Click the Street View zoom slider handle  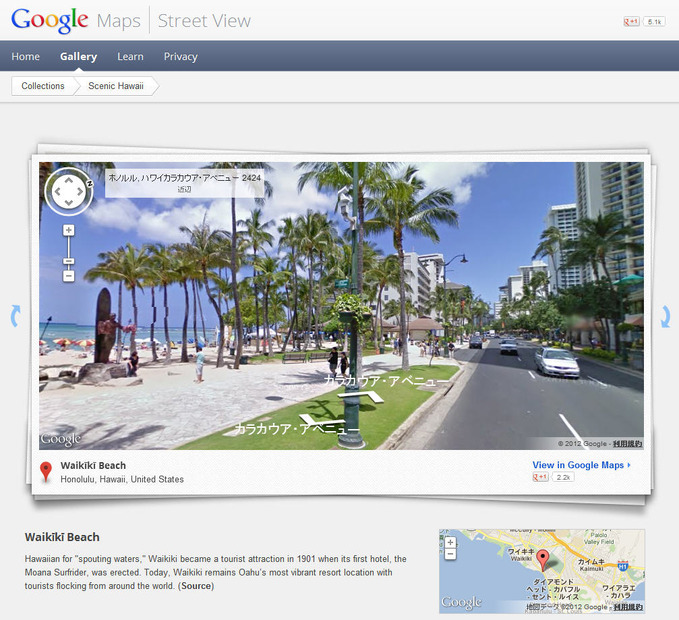(x=68, y=261)
